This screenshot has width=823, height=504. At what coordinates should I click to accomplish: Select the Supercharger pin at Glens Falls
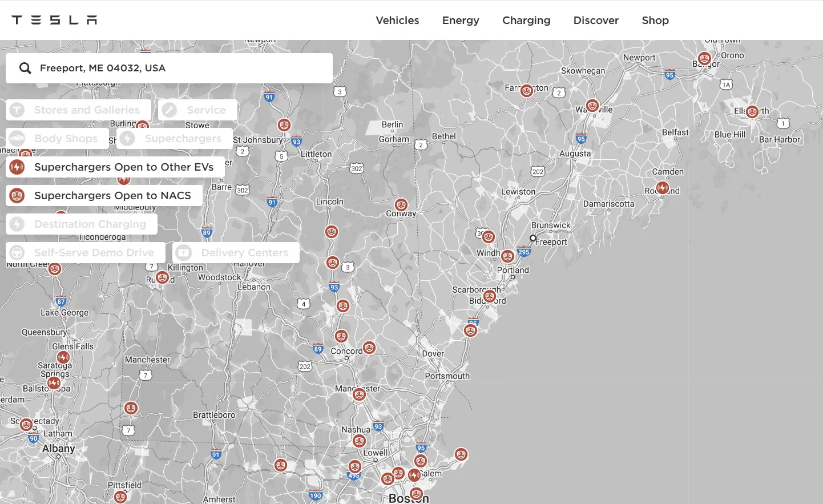coord(63,357)
